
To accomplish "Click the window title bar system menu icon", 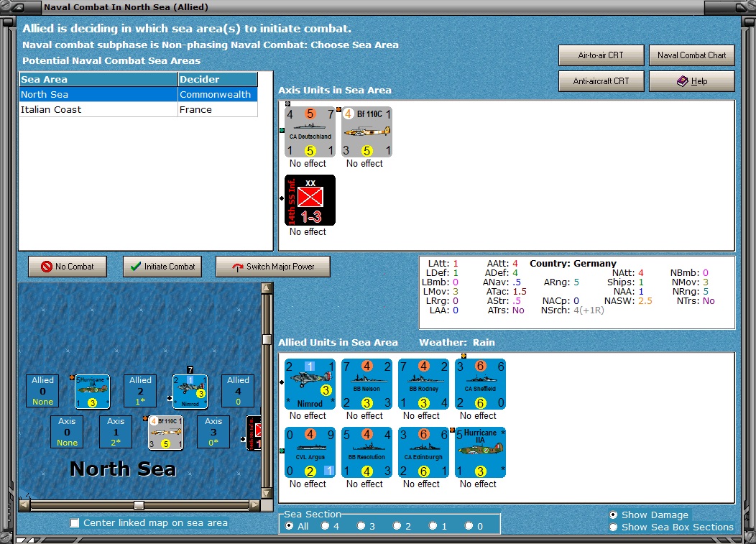I will pos(17,7).
